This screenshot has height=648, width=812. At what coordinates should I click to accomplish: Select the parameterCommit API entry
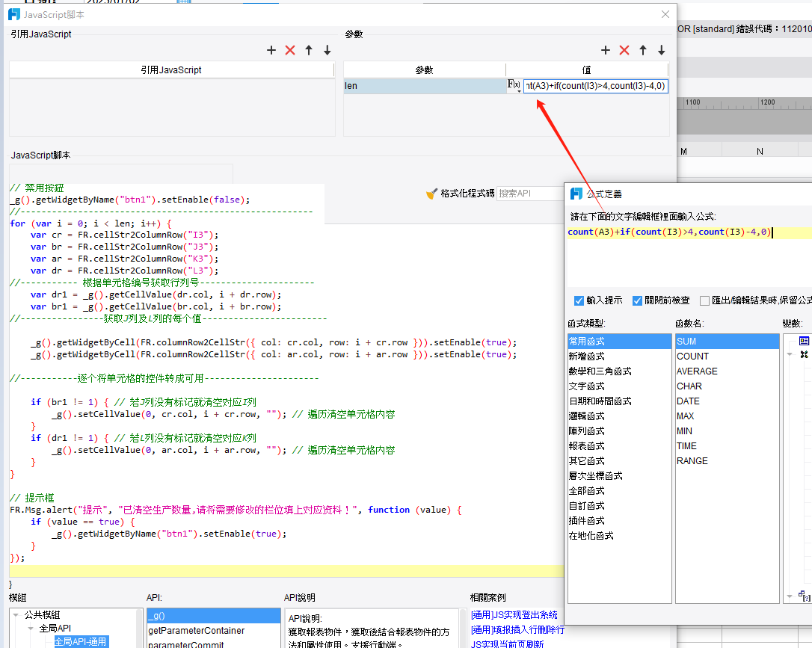pos(213,644)
